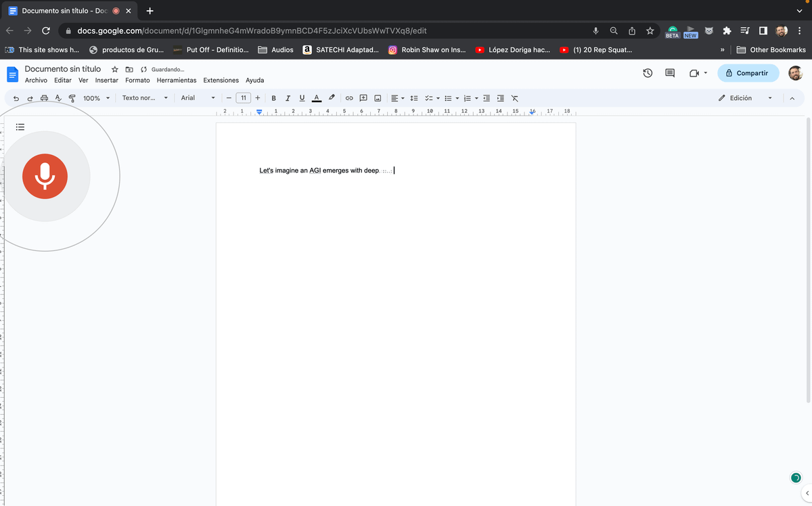Insert a link using the toolbar icon
This screenshot has height=506, width=812.
(x=350, y=98)
